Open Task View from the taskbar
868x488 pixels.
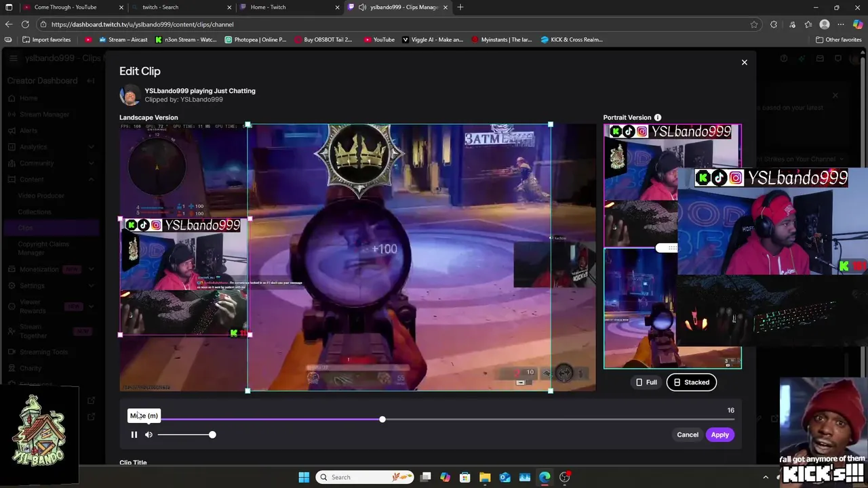coord(425,477)
